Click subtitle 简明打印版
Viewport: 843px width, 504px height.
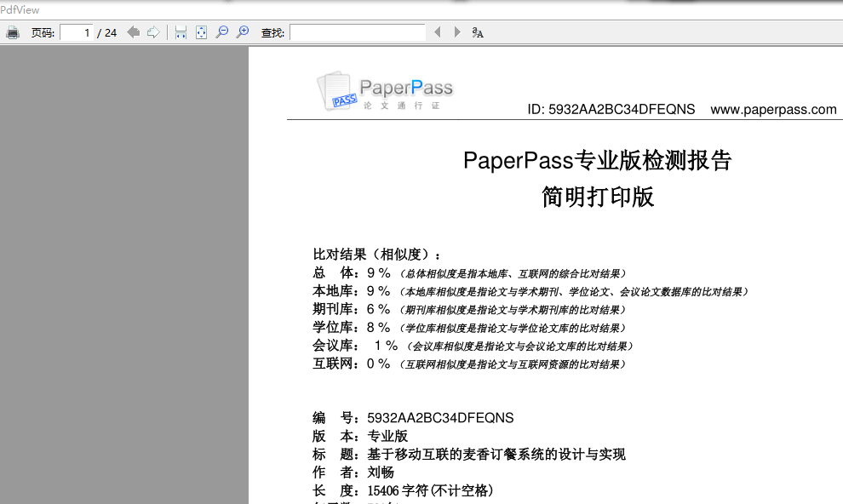coord(597,198)
